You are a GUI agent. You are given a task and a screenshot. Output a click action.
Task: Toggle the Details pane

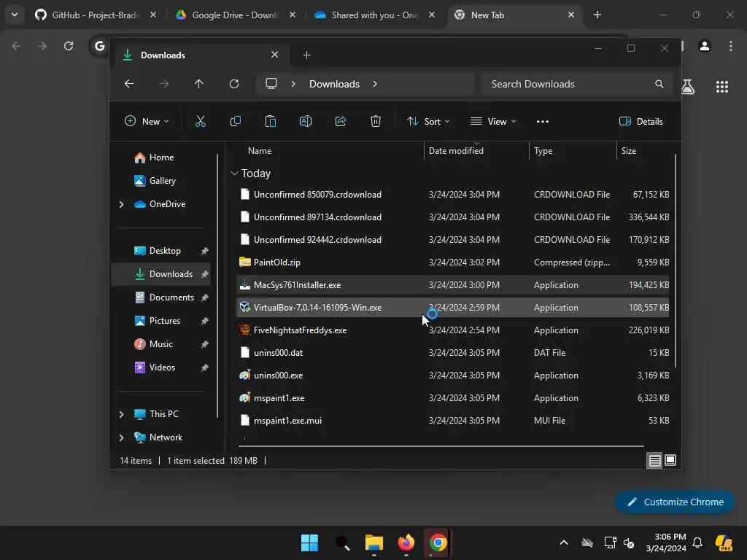(x=641, y=122)
